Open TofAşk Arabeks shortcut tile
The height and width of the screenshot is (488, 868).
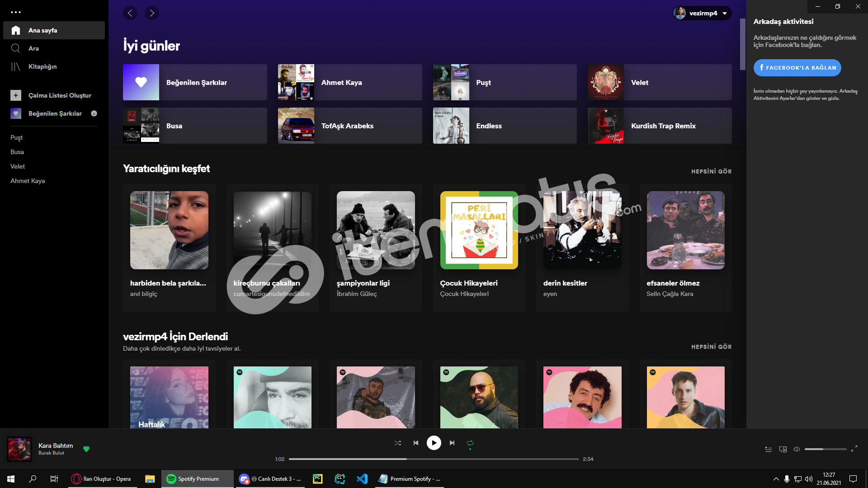(350, 126)
